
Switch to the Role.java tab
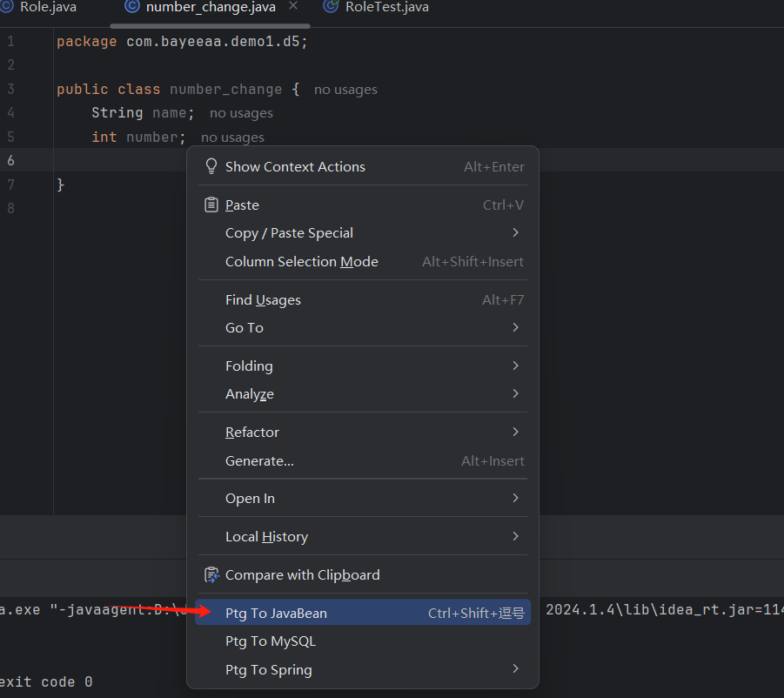point(47,7)
